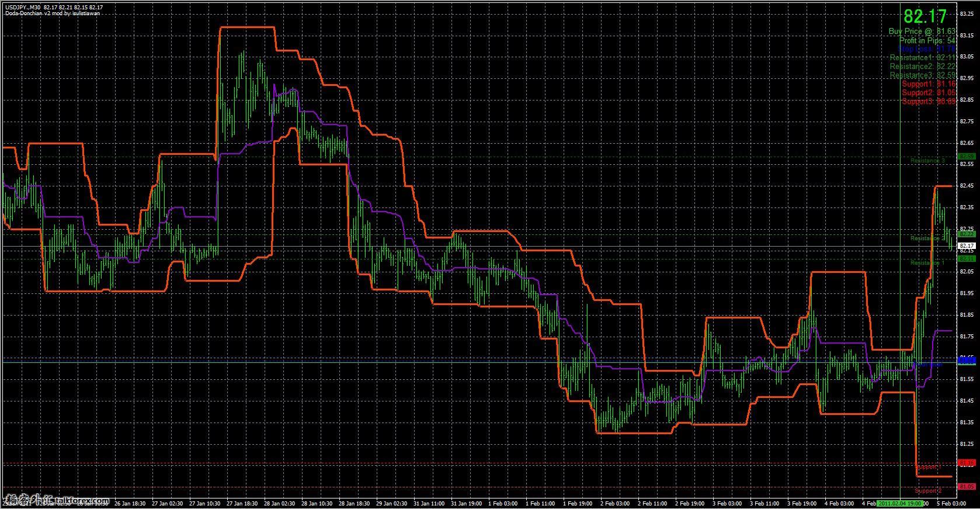Click the '1 Feb 11:00' time axis label
Image resolution: width=980 pixels, height=509 pixels.
tap(541, 503)
